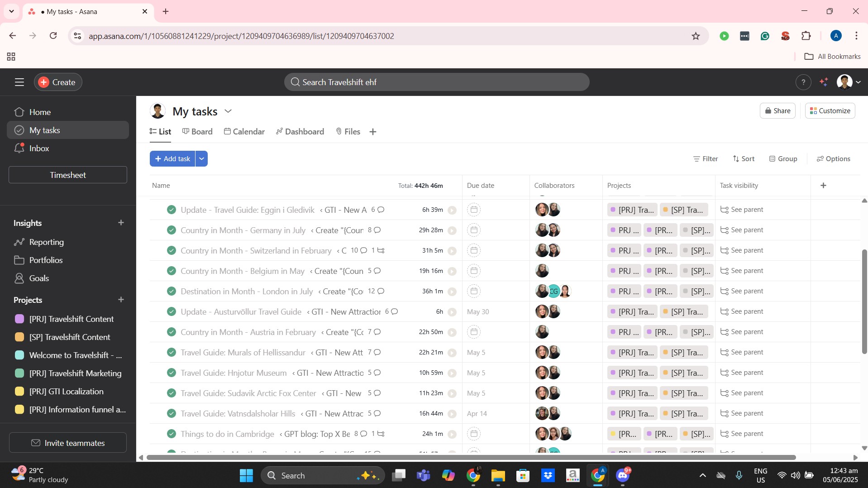Click the Create button
Image resolution: width=868 pixels, height=488 pixels.
point(58,82)
